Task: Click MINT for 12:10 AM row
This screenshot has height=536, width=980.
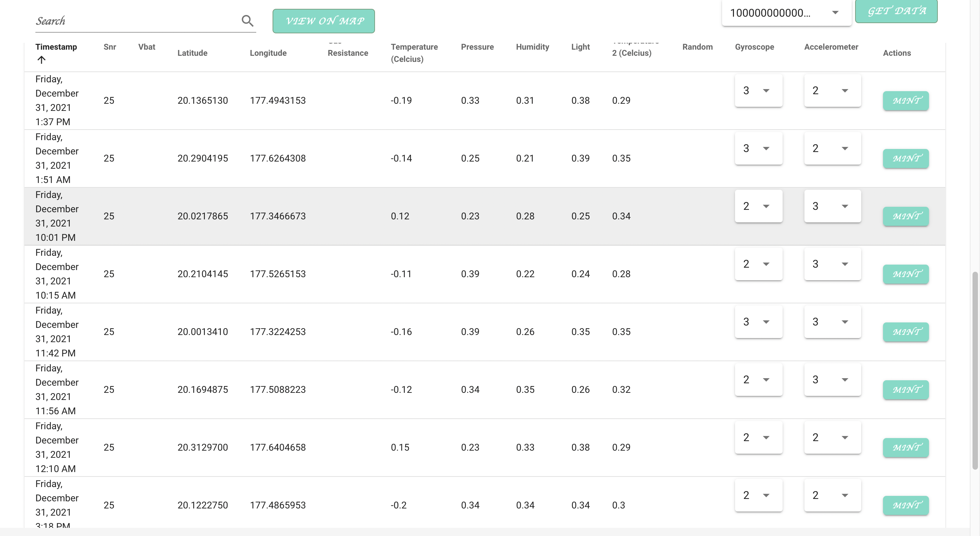Action: [905, 448]
